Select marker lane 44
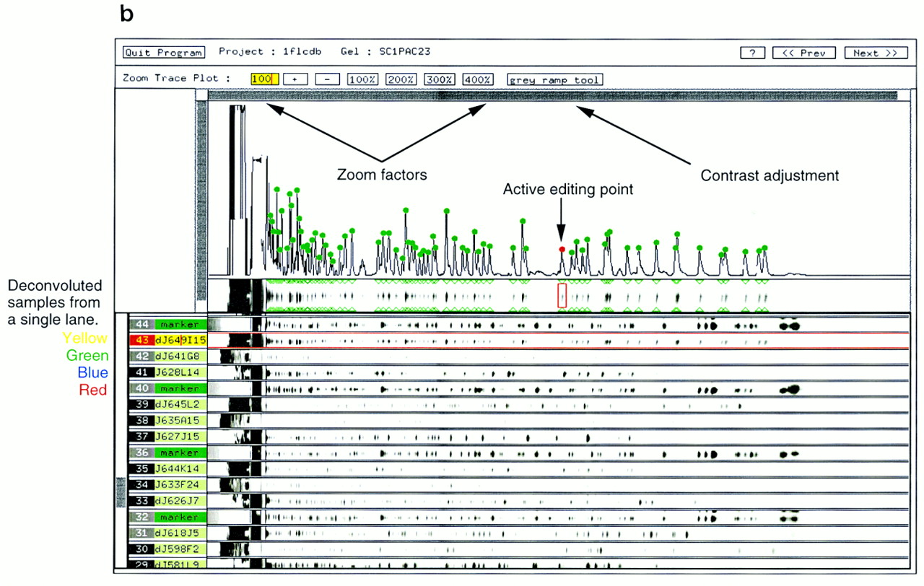The height and width of the screenshot is (586, 924). [x=179, y=325]
